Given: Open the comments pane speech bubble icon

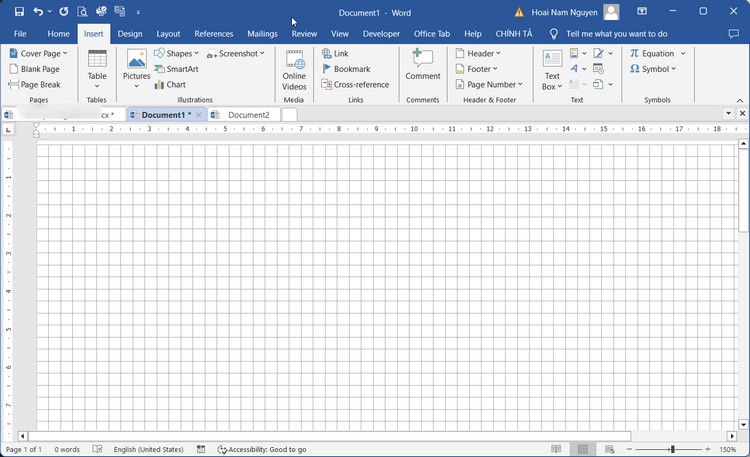Looking at the screenshot, I should coord(733,34).
